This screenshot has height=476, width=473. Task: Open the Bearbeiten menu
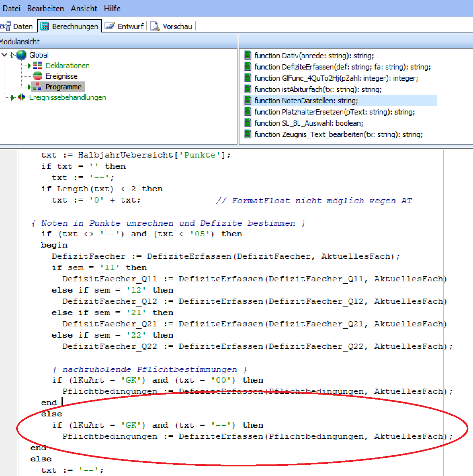[45, 8]
